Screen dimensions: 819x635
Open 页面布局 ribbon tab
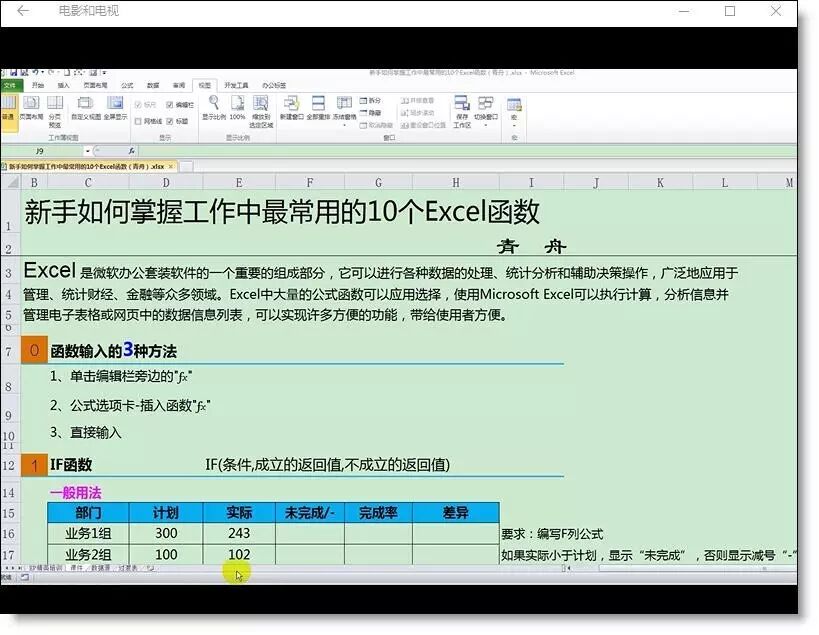coord(95,85)
